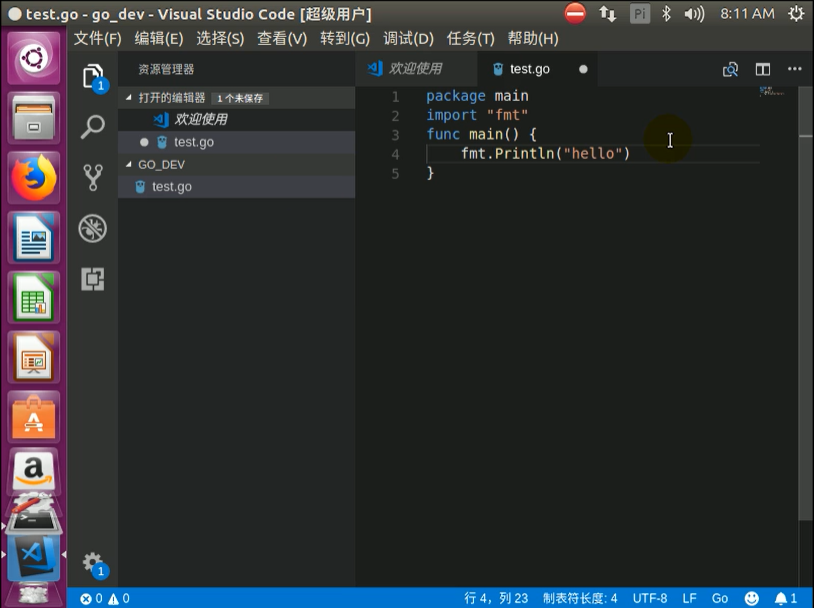The height and width of the screenshot is (608, 814).
Task: Open the power session menu icon
Action: tap(796, 13)
